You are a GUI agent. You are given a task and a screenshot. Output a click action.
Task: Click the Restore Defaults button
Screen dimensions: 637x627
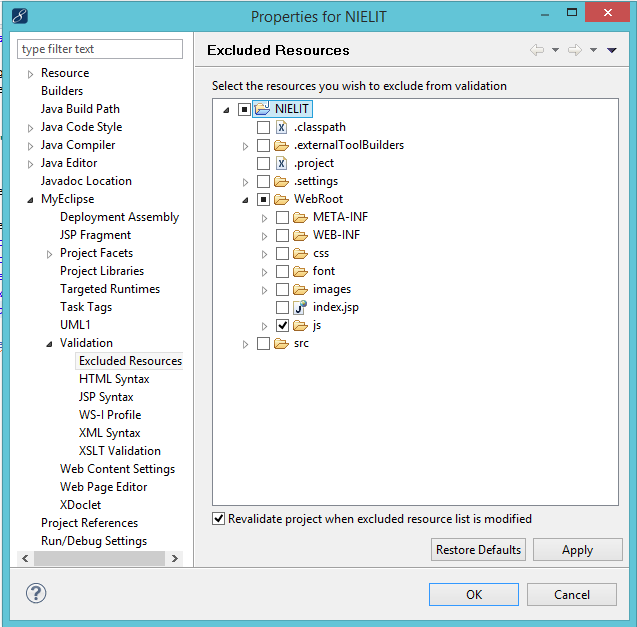pos(478,549)
